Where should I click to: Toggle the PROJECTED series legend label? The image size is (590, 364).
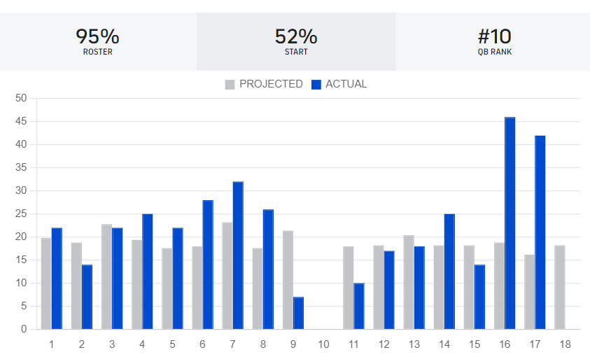(x=271, y=84)
